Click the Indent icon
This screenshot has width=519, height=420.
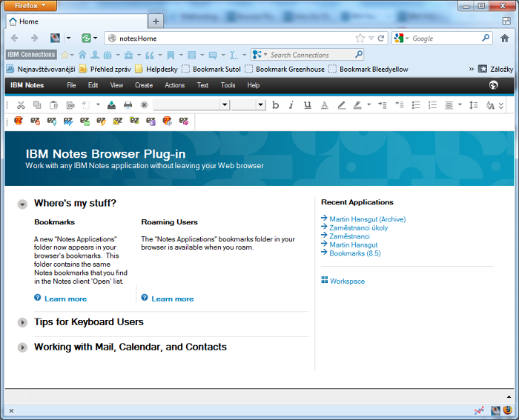[x=383, y=105]
